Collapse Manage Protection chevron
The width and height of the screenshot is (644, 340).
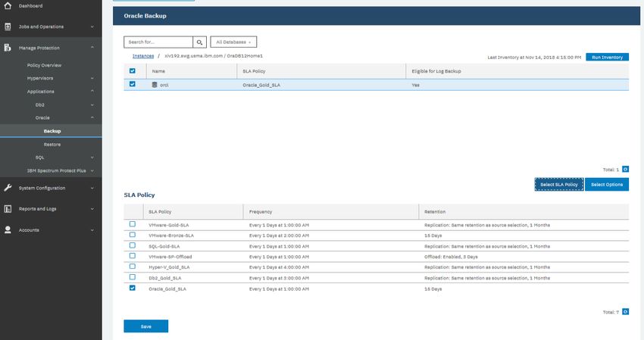[x=92, y=48]
